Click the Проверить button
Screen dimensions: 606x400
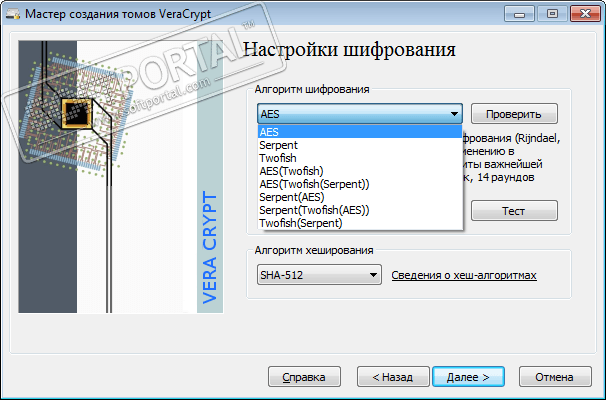tap(514, 114)
